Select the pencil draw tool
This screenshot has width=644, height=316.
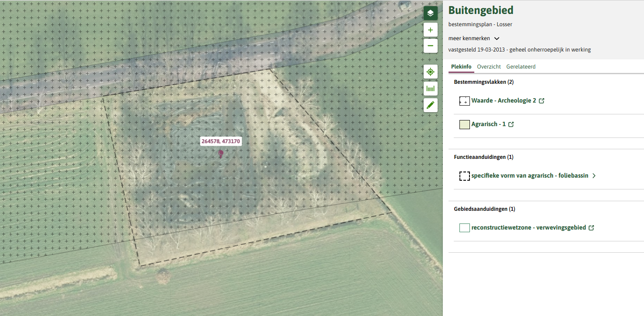pos(431,105)
